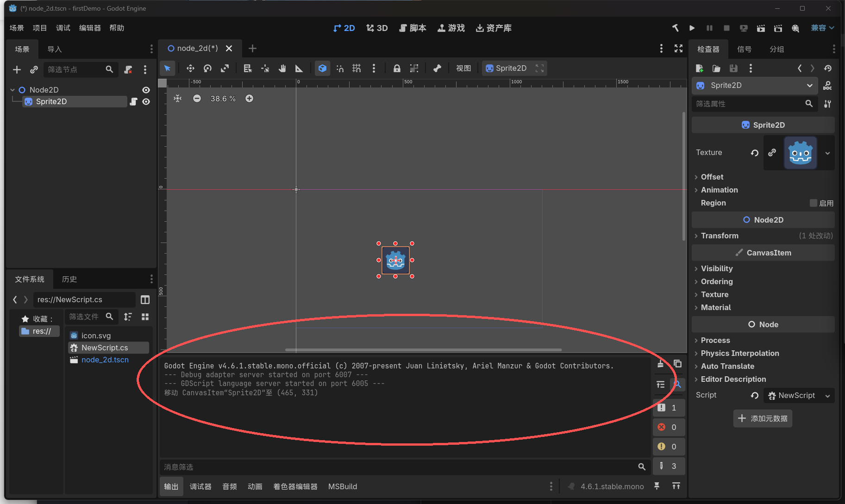Group selected node children
This screenshot has width=845, height=504.
414,68
